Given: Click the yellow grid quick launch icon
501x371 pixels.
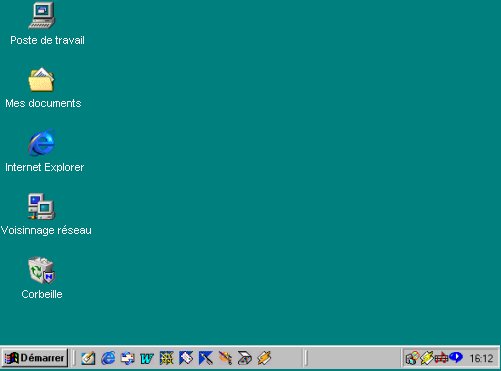Looking at the screenshot, I should pyautogui.click(x=166, y=358).
